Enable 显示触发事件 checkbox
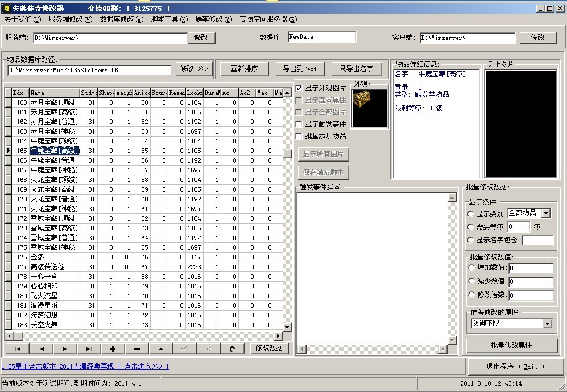The height and width of the screenshot is (392, 567). (x=299, y=123)
